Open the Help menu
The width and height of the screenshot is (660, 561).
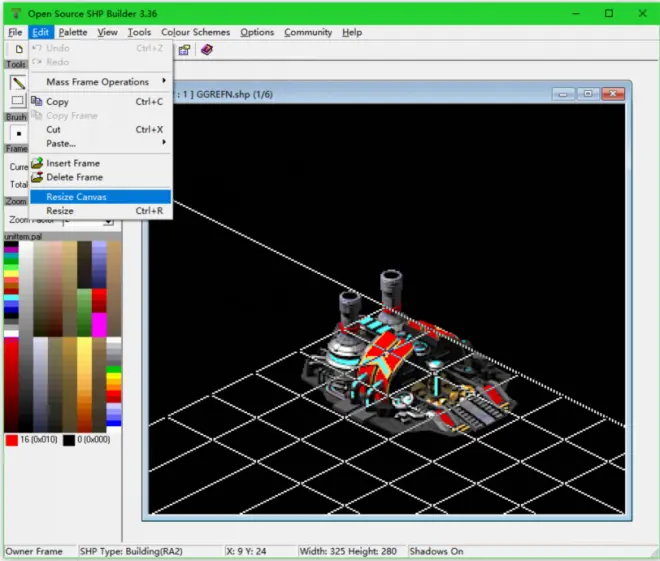[x=352, y=32]
